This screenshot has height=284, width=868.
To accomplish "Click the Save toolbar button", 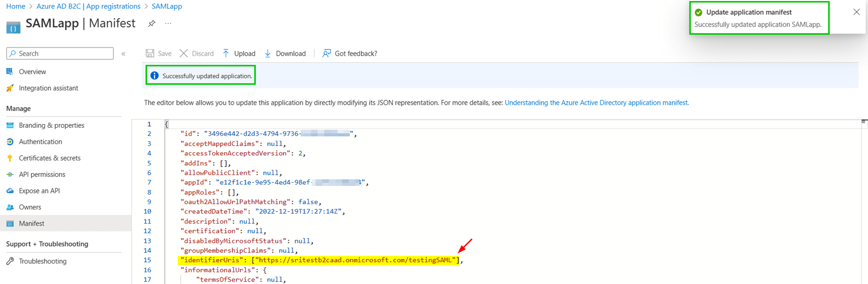I will point(159,54).
